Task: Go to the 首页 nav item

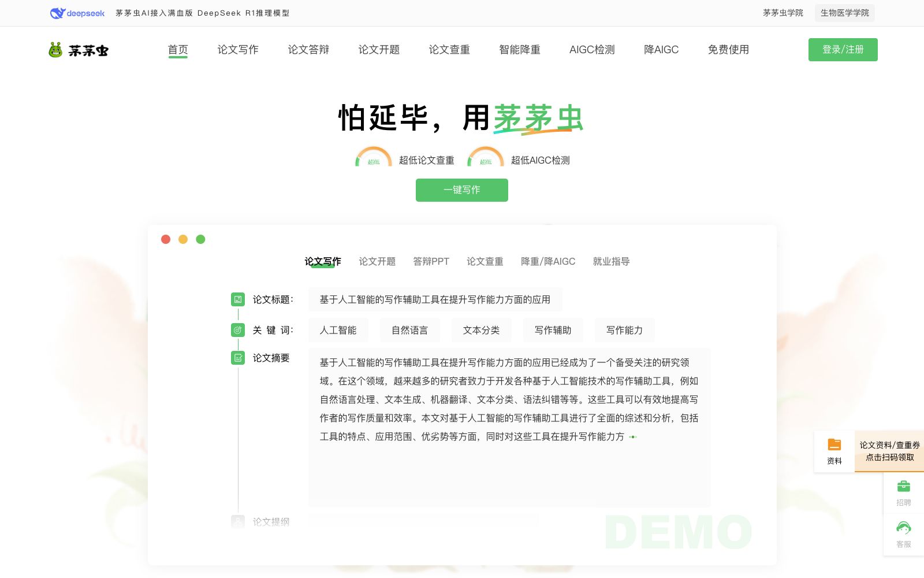Action: (x=178, y=50)
